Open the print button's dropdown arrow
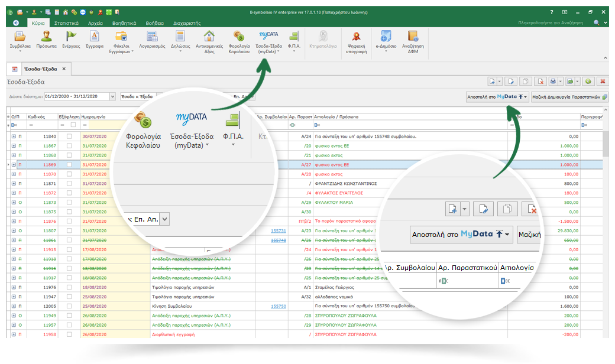Image resolution: width=615 pixels, height=364 pixels. pos(560,82)
